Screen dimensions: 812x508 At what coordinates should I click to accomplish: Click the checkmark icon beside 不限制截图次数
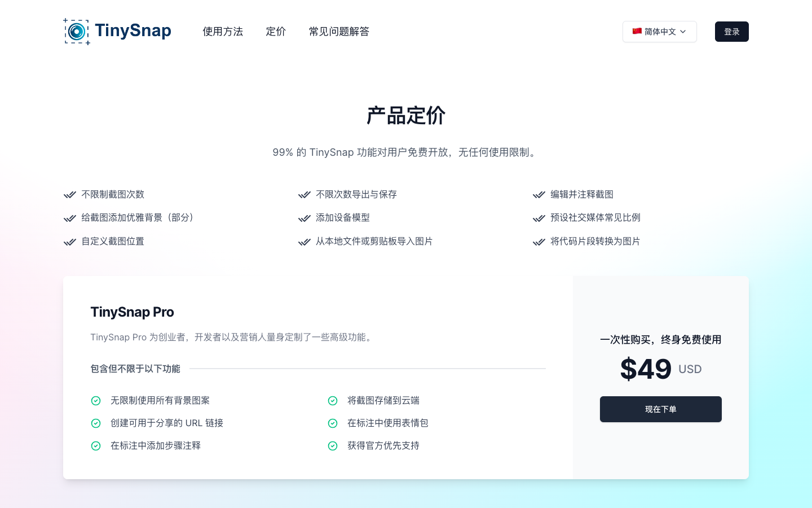point(70,195)
